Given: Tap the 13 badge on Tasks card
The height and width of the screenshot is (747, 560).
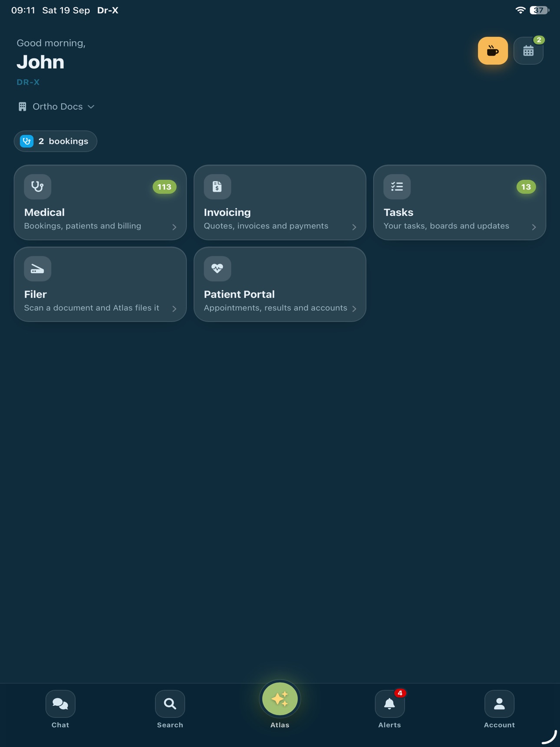Looking at the screenshot, I should pyautogui.click(x=526, y=187).
